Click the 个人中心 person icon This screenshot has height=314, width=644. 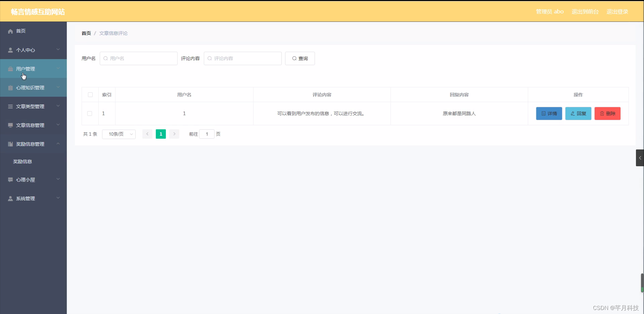pyautogui.click(x=10, y=50)
